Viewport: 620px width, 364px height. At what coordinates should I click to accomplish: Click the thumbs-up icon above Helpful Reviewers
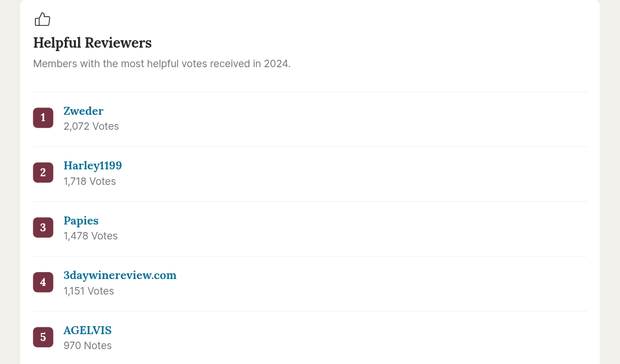pos(42,20)
